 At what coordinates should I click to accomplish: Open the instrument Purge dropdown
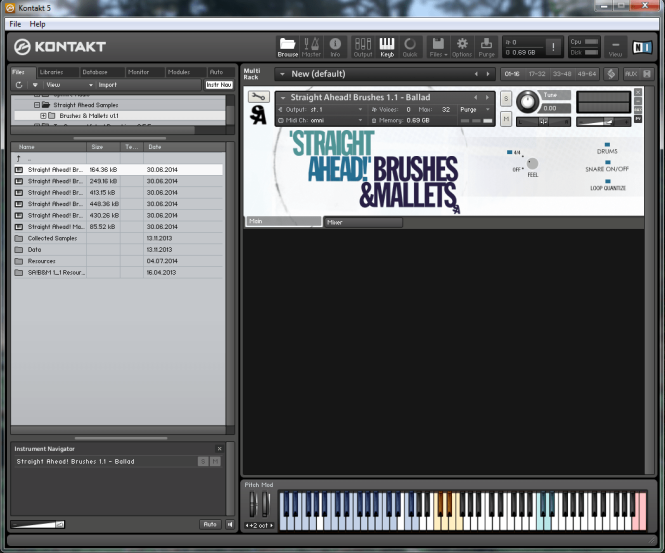point(475,109)
